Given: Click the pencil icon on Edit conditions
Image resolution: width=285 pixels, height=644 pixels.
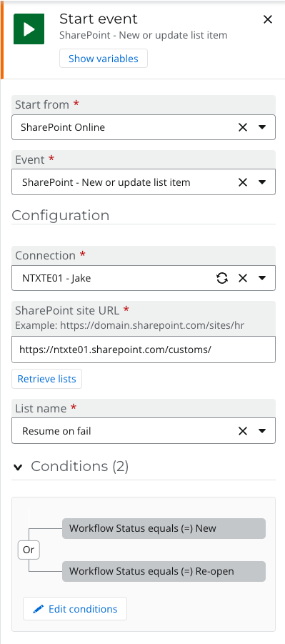Looking at the screenshot, I should [x=38, y=609].
